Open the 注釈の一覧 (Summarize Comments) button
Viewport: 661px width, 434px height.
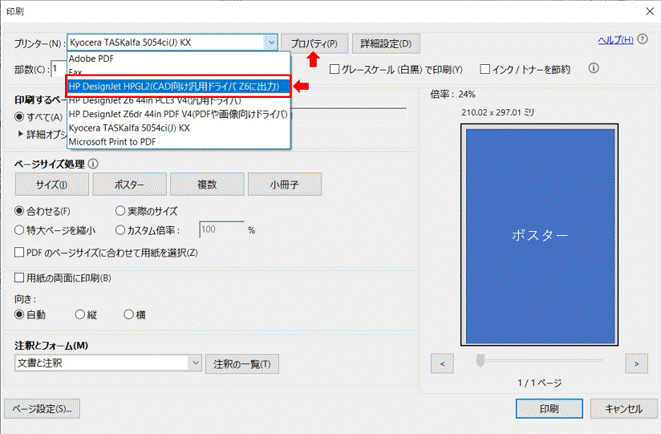[x=242, y=364]
